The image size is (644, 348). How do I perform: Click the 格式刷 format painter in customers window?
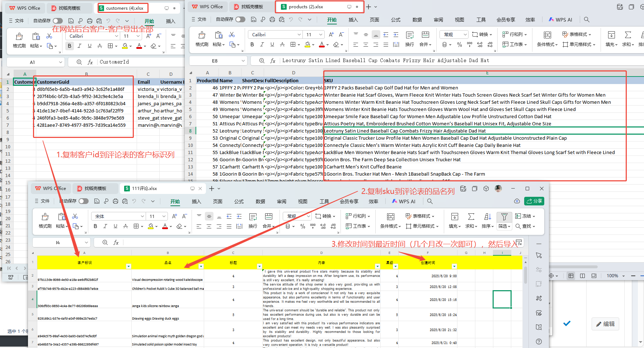(19, 37)
